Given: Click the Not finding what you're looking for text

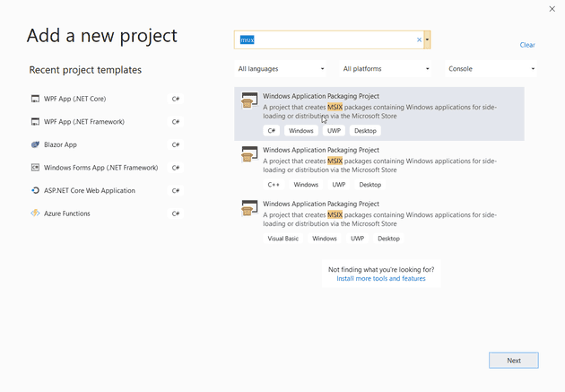Looking at the screenshot, I should click(381, 269).
